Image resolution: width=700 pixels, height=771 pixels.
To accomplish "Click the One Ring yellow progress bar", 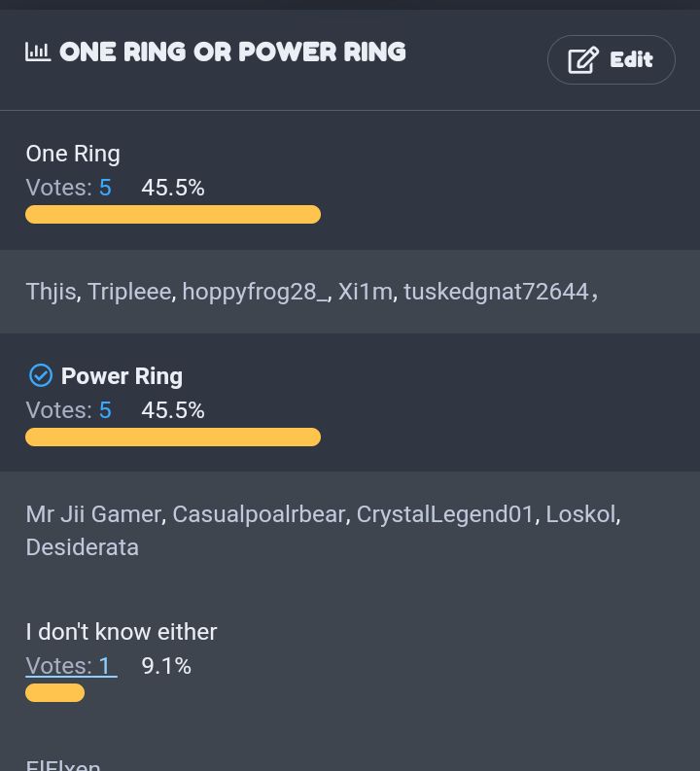I will (x=173, y=215).
